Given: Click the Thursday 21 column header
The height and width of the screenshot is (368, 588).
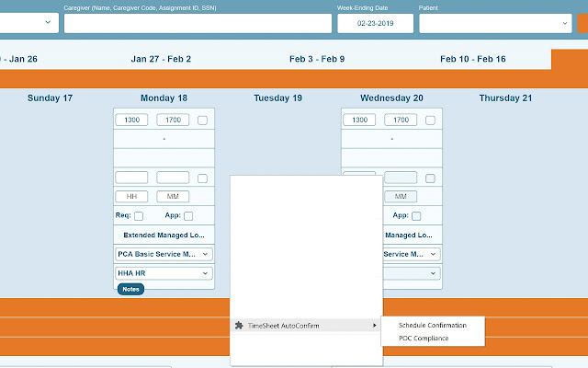Looking at the screenshot, I should click(x=505, y=98).
